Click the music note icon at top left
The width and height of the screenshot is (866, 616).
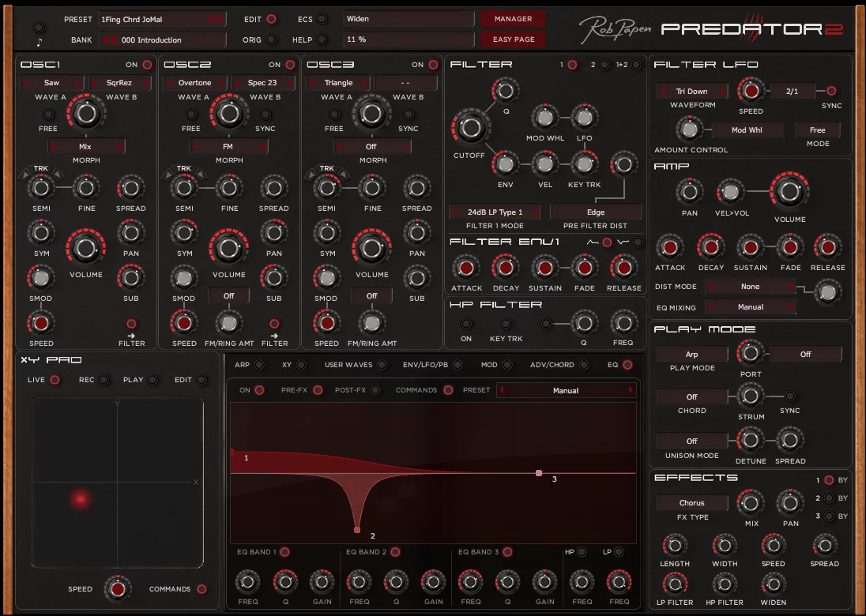pyautogui.click(x=40, y=42)
